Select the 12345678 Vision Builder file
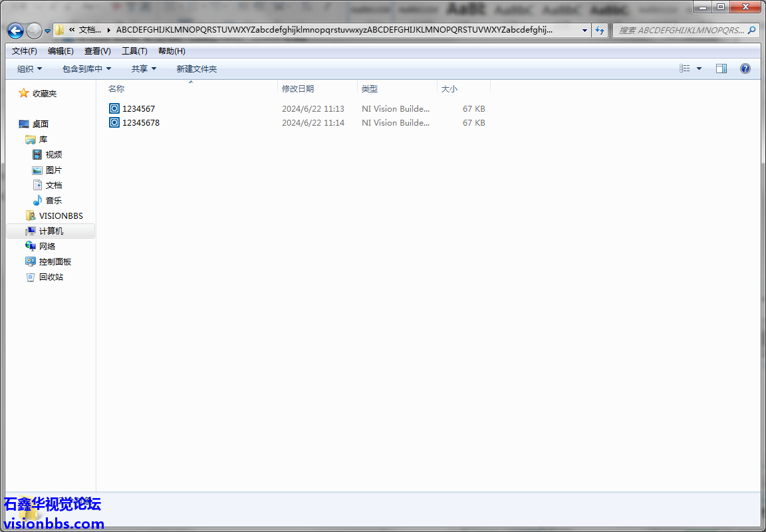This screenshot has width=766, height=532. [x=140, y=123]
